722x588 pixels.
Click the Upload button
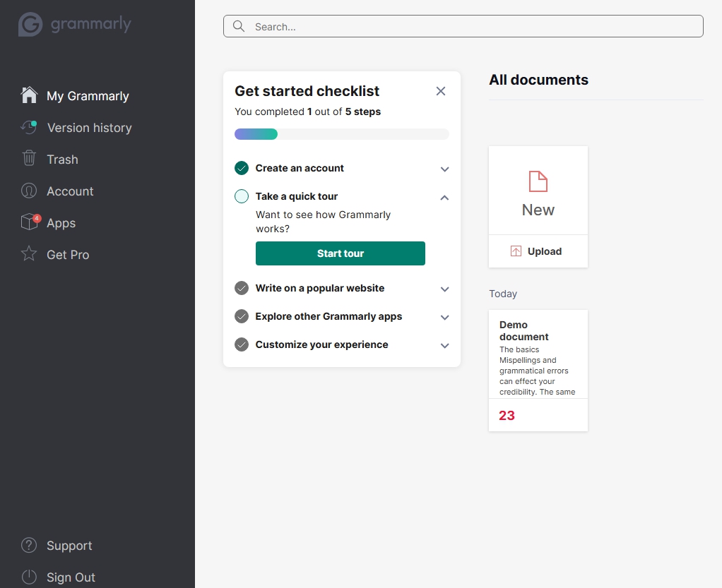pos(538,251)
